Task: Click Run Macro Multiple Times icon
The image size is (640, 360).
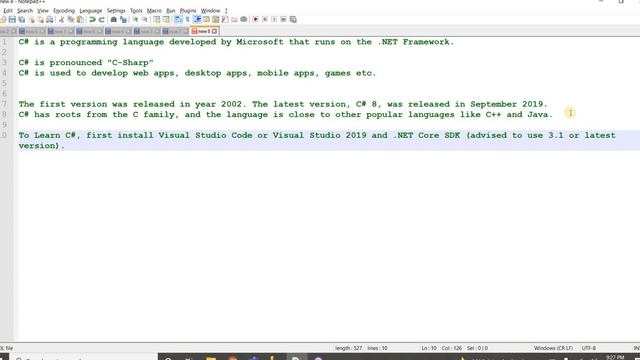Action: pos(284,20)
